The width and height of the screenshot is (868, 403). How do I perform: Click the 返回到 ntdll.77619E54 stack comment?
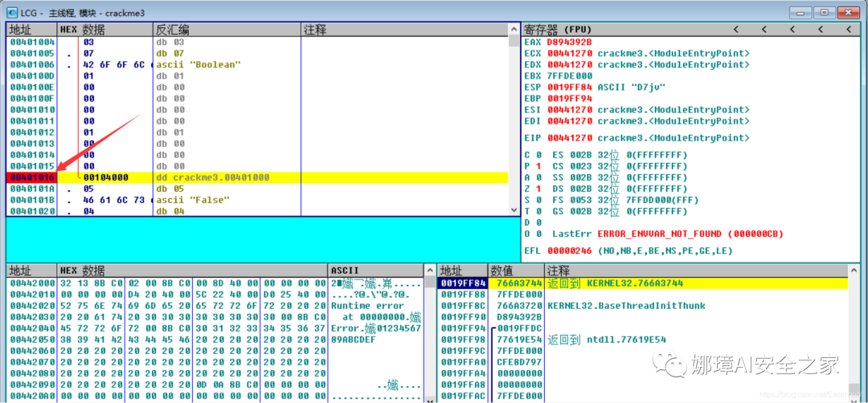(607, 340)
